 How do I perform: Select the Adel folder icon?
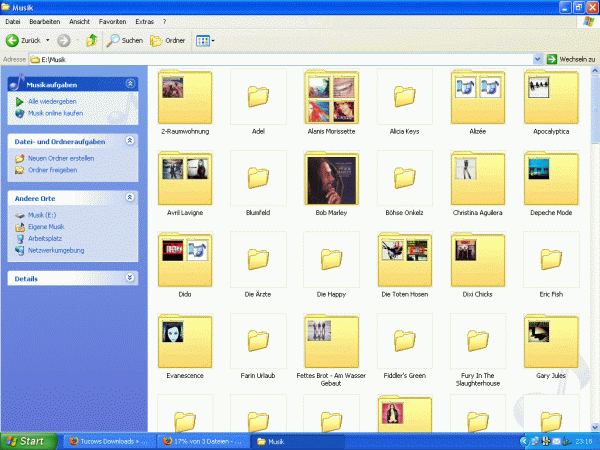258,96
